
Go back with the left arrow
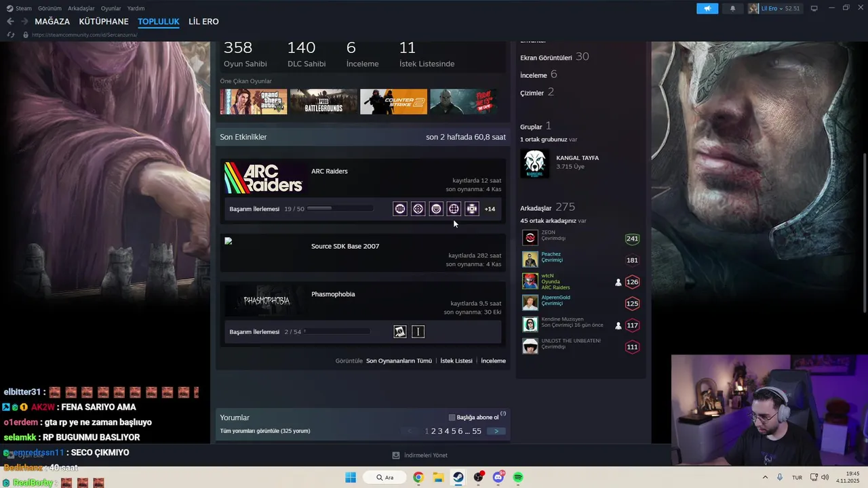10,22
